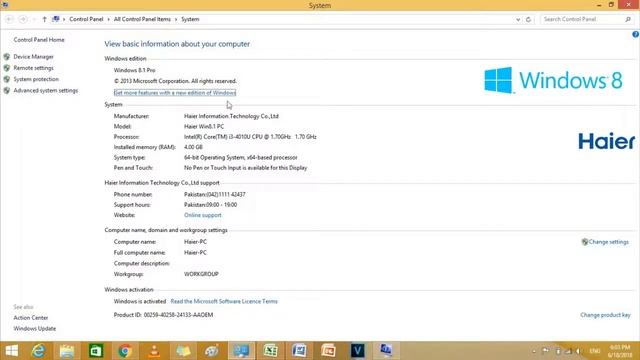The width and height of the screenshot is (640, 360).
Task: Read the Microsoft Software Licence Terms
Action: click(x=224, y=302)
